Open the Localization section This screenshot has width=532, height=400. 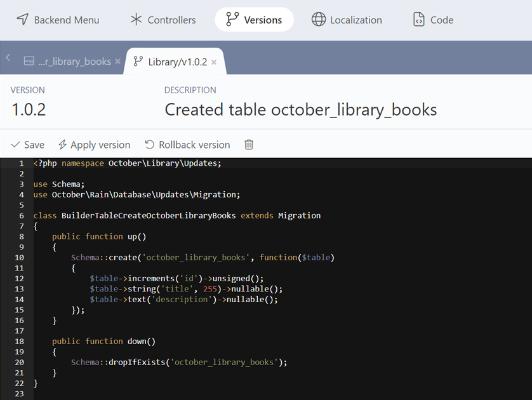pos(347,20)
